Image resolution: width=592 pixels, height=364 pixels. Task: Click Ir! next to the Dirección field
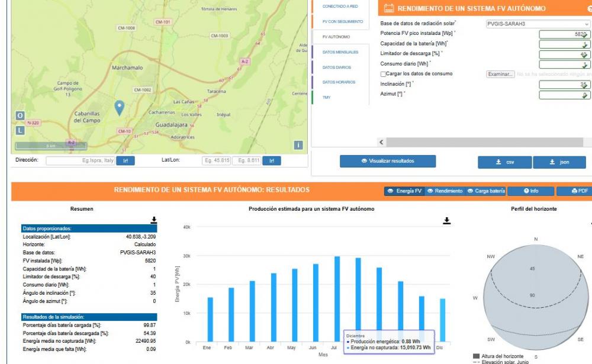click(126, 161)
